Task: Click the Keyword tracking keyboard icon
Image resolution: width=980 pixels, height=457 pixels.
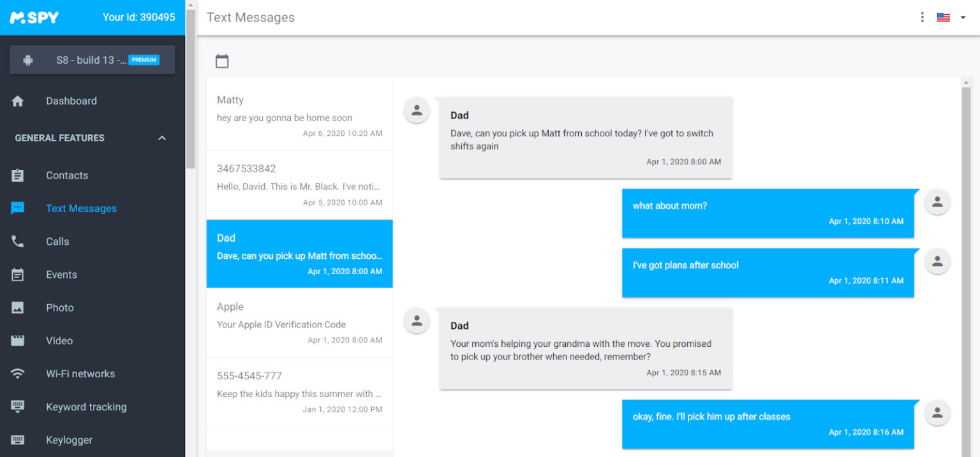Action: (18, 407)
